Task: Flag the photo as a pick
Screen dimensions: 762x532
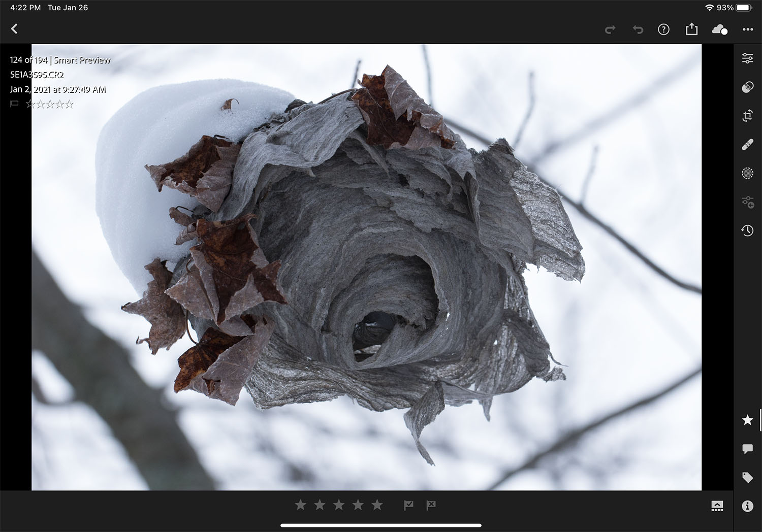Action: 408,505
